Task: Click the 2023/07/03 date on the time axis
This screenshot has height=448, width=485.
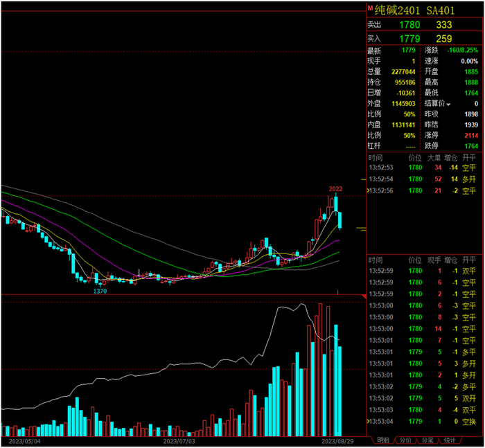Action: pos(179,442)
